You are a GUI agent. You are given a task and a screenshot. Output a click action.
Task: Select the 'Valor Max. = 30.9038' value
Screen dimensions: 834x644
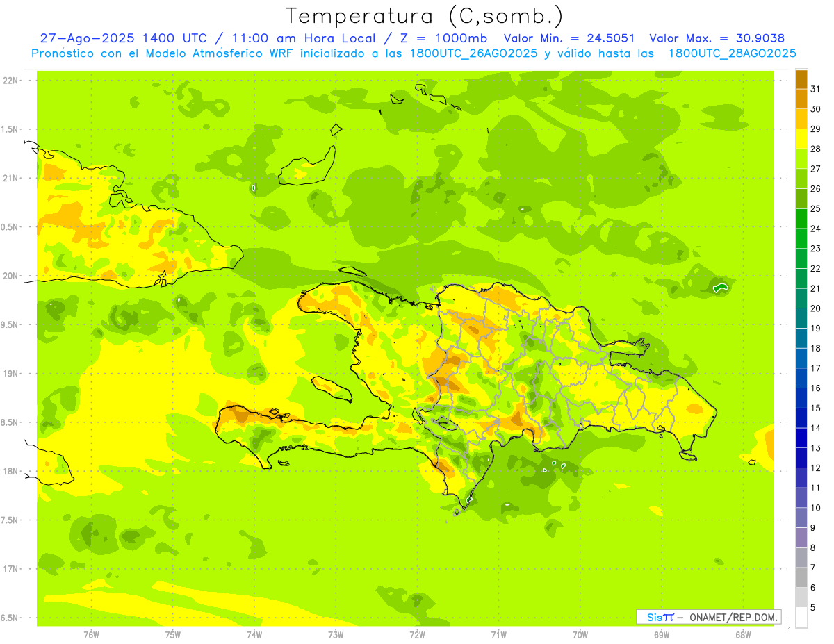[x=717, y=38]
